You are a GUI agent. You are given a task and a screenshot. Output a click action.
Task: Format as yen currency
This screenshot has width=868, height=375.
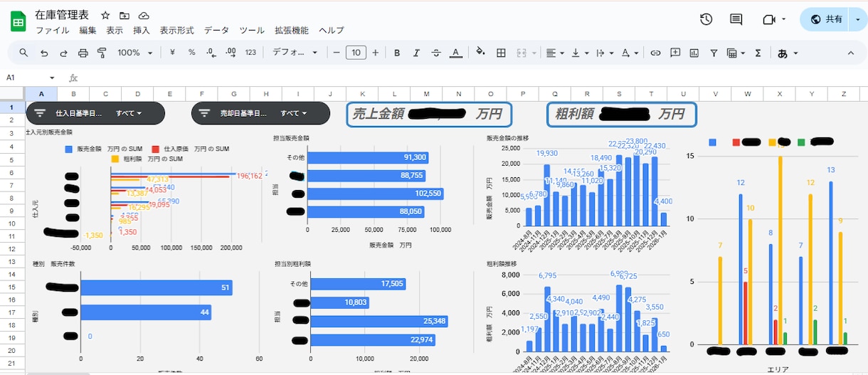(x=172, y=53)
